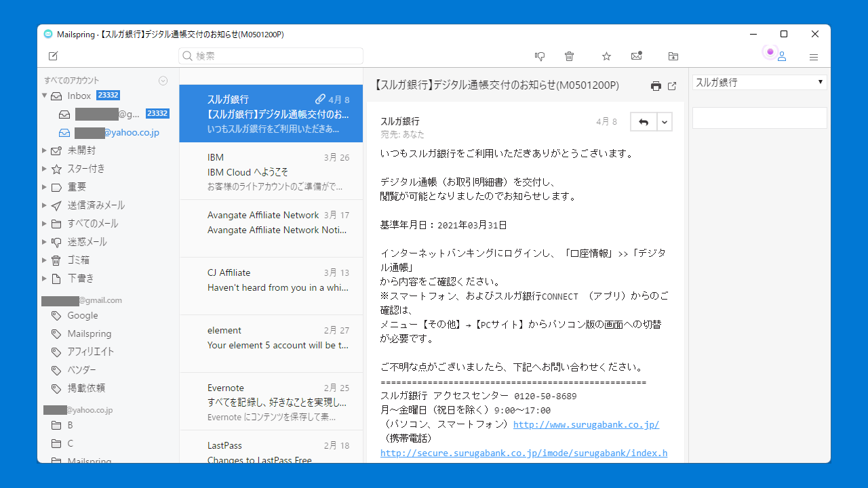
Task: Expand the スター付き folder
Action: (x=45, y=169)
